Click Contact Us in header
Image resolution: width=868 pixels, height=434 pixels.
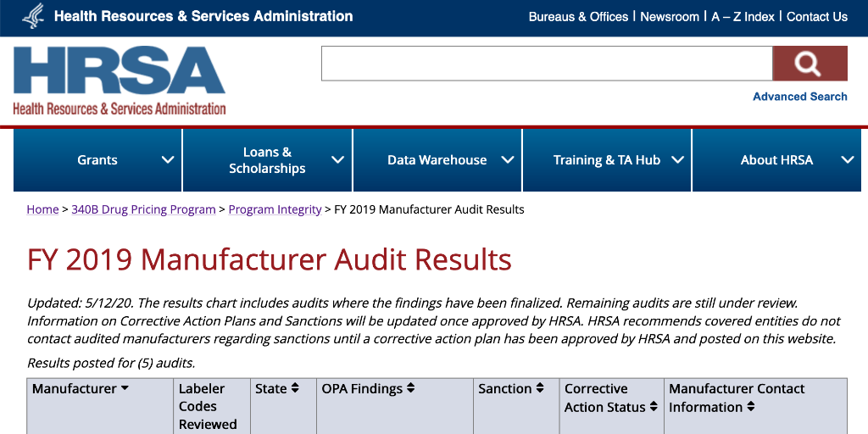click(817, 17)
